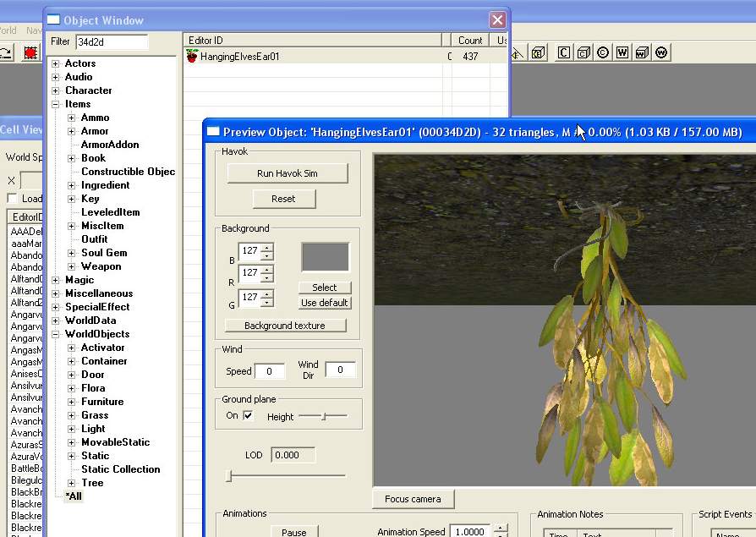The width and height of the screenshot is (756, 537).
Task: Click the red square toolbar icon
Action: point(31,52)
